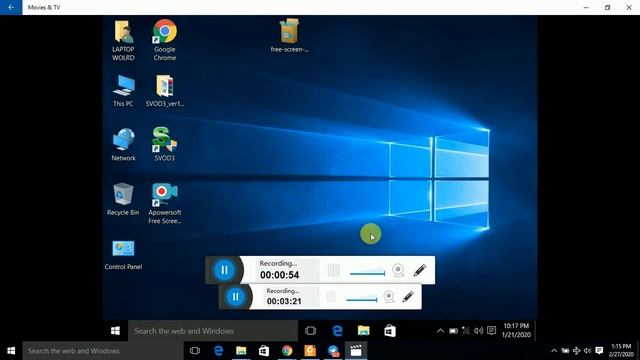The height and width of the screenshot is (360, 640).
Task: Select the SVOD3 shortcut icon
Action: point(165,144)
